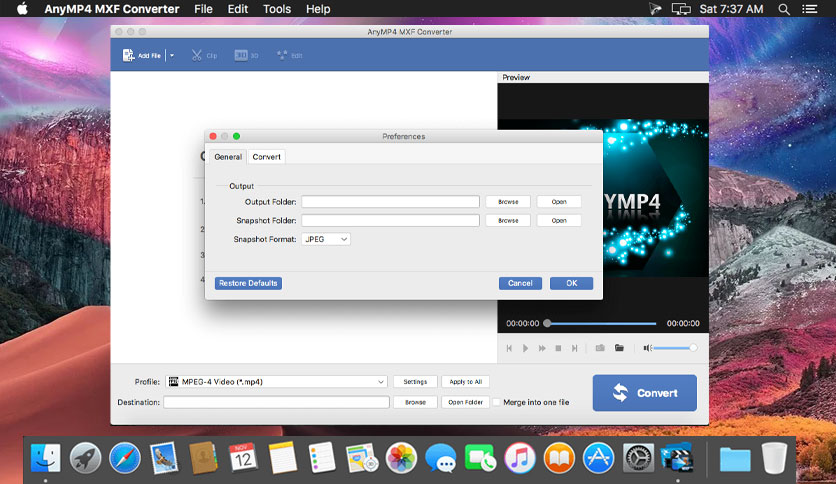Image resolution: width=836 pixels, height=484 pixels.
Task: Open the Output Folder location
Action: point(559,201)
